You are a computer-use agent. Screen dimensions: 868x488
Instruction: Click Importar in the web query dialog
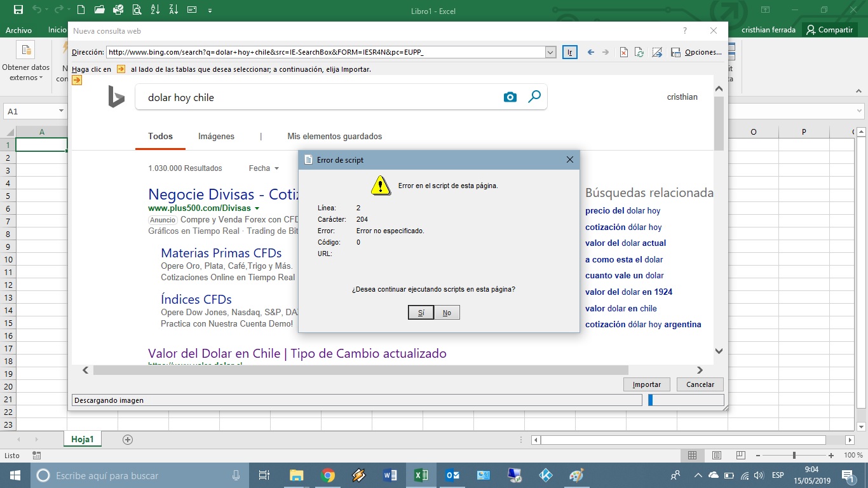point(647,384)
